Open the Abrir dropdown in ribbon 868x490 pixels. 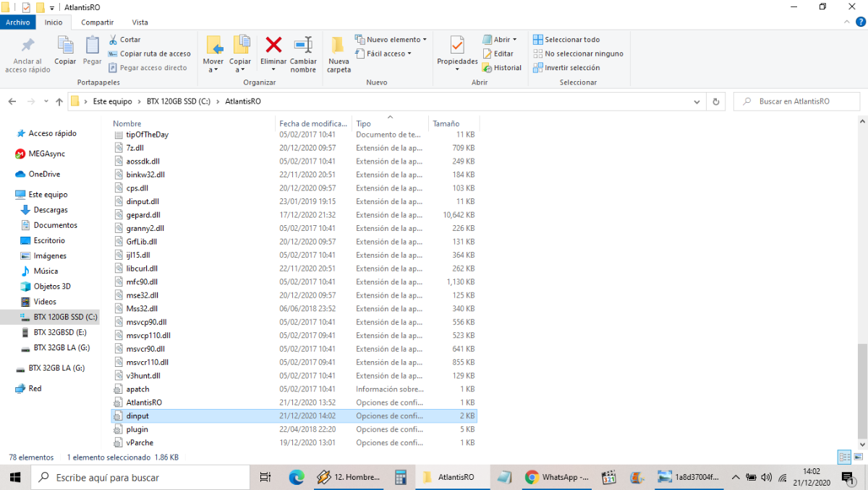[500, 40]
